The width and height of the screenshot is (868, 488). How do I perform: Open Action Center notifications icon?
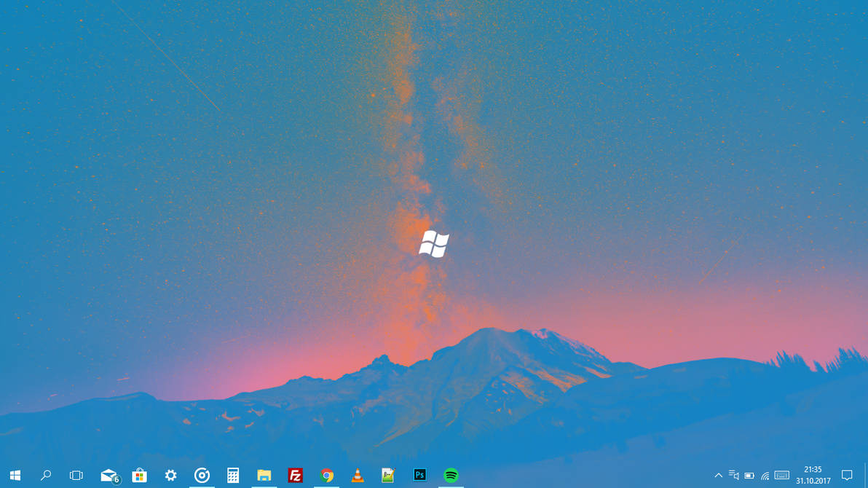[847, 476]
